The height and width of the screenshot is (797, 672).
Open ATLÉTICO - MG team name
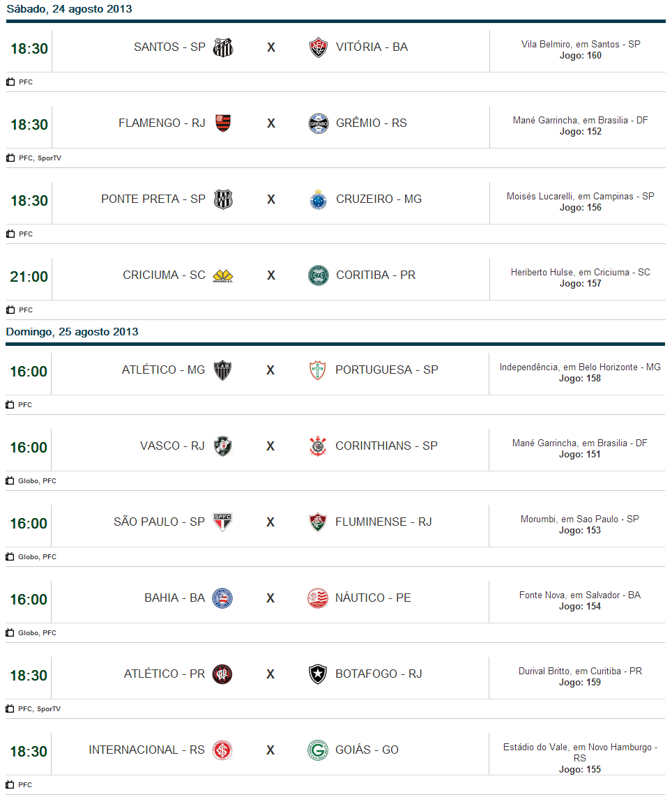(163, 370)
